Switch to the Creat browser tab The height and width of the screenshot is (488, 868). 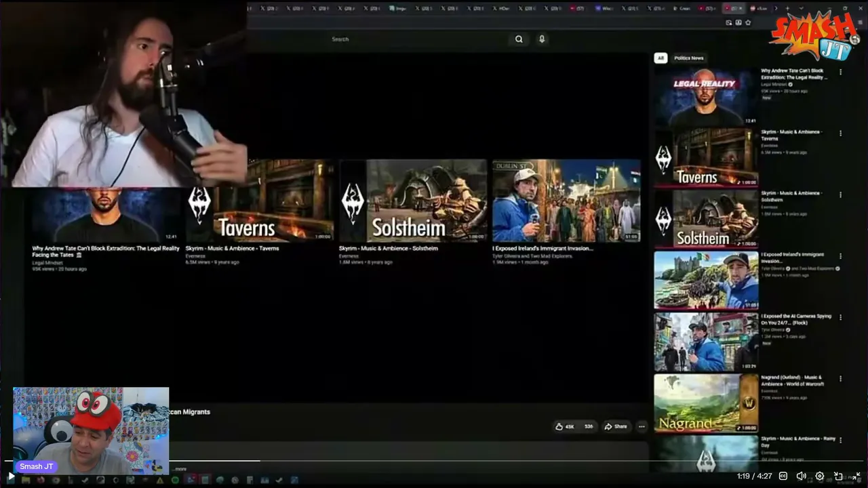click(681, 8)
